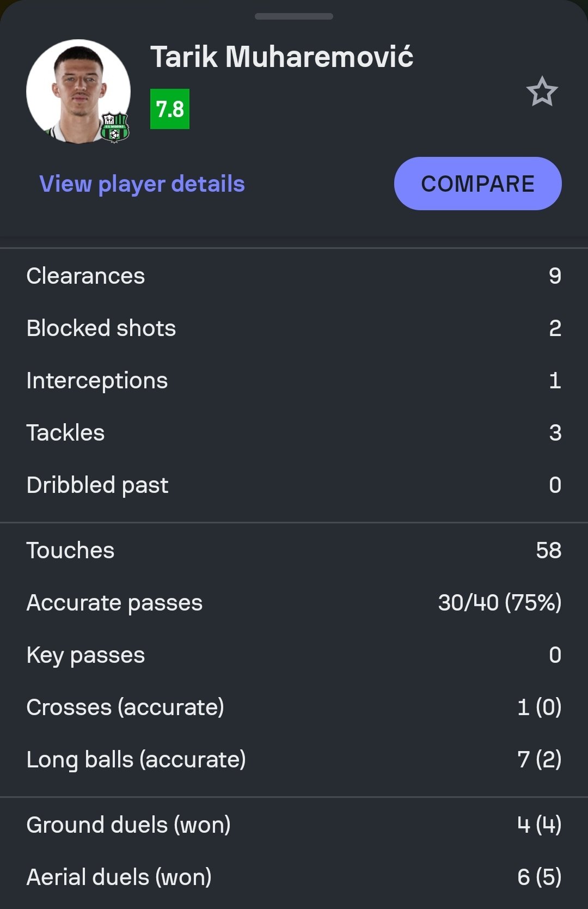The height and width of the screenshot is (909, 588).
Task: Click the Interceptions stat row
Action: [x=294, y=381]
